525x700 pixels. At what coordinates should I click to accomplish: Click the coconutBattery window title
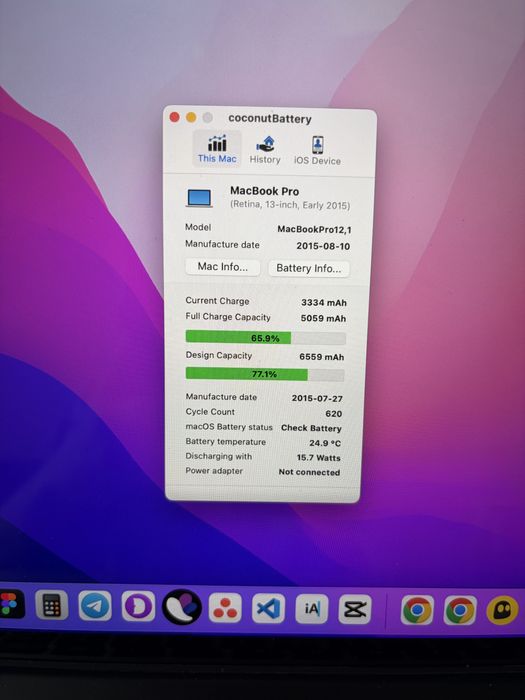[x=270, y=119]
